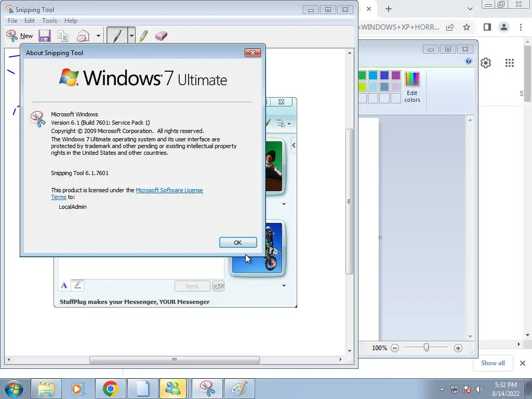Click the blank document taskbar icon

[142, 389]
